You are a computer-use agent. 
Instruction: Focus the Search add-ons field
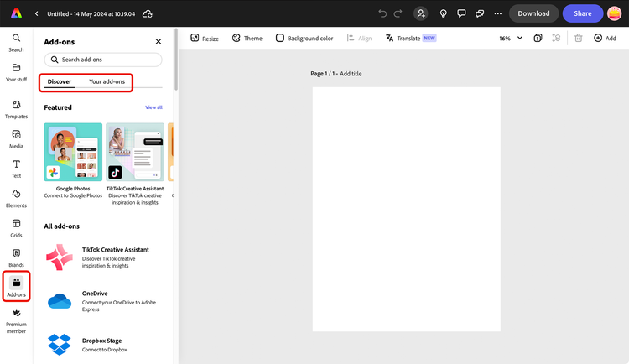[x=103, y=60]
